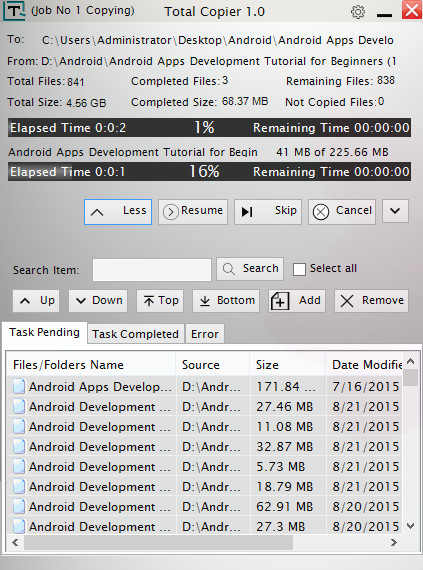Click the file icon of 32.87 MB row
This screenshot has width=423, height=570.
[x=19, y=446]
